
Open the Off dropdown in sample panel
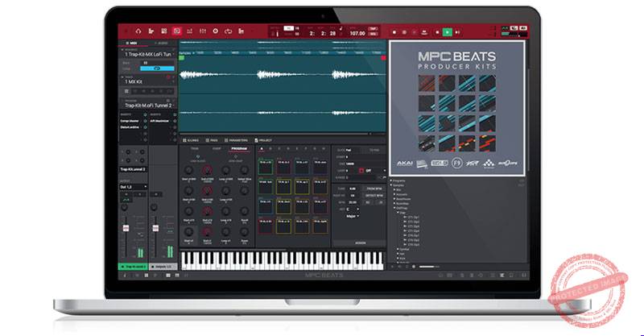[375, 170]
